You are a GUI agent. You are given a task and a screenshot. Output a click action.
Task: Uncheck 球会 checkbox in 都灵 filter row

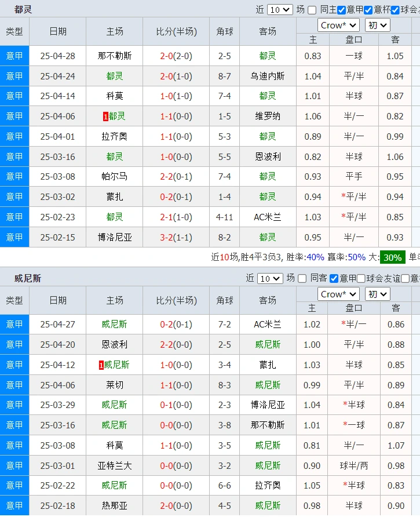click(x=395, y=10)
